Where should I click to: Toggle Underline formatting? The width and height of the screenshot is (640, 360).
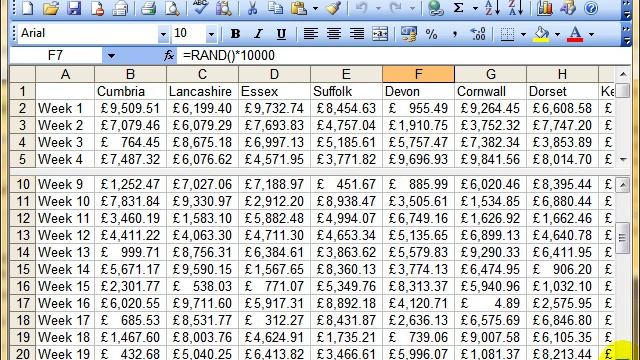point(281,34)
